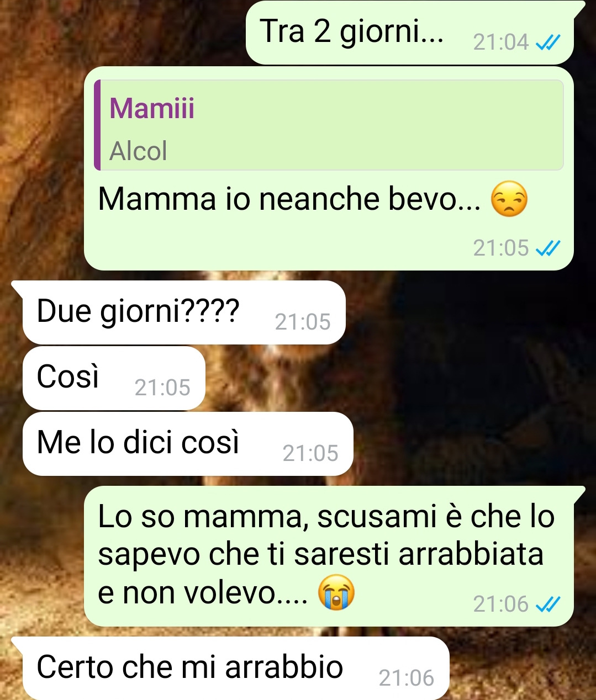Select the 'Certo che mi arrabbio' message
The image size is (596, 700).
(x=236, y=668)
